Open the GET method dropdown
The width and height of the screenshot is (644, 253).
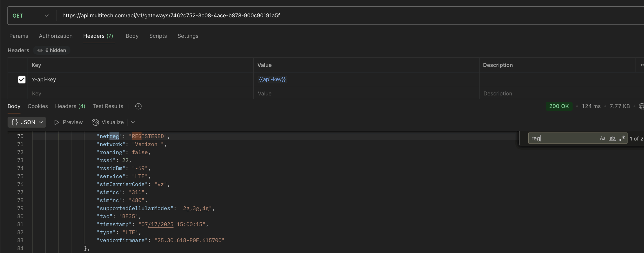click(x=30, y=16)
